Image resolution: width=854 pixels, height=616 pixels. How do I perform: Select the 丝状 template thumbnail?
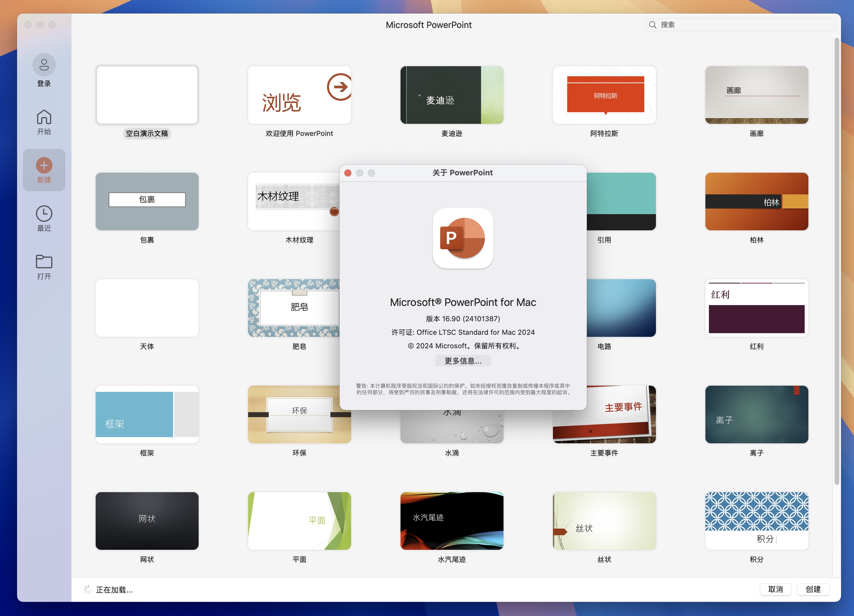pos(604,521)
